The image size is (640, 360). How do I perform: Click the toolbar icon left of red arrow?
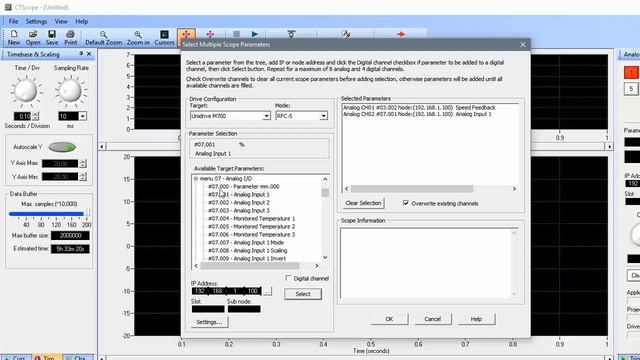click(x=346, y=34)
